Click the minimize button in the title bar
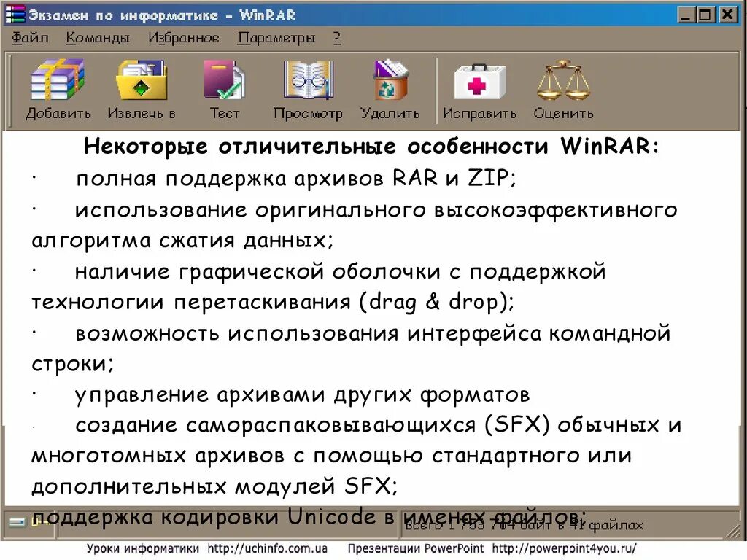The width and height of the screenshot is (747, 560). [686, 13]
